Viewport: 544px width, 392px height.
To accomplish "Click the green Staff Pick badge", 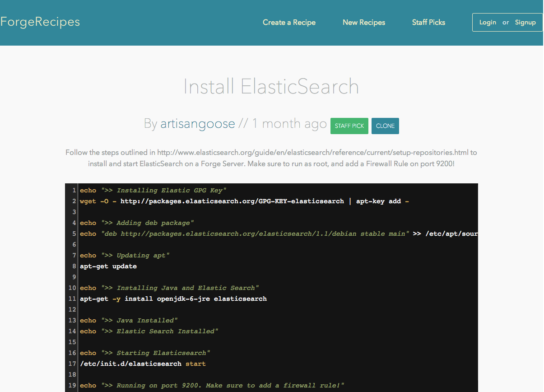I will pyautogui.click(x=349, y=126).
